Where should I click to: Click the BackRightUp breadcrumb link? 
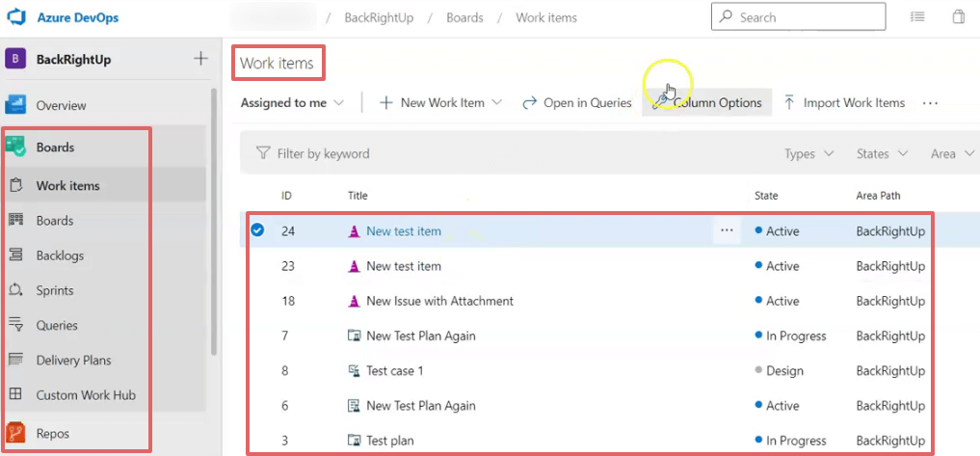(x=379, y=17)
